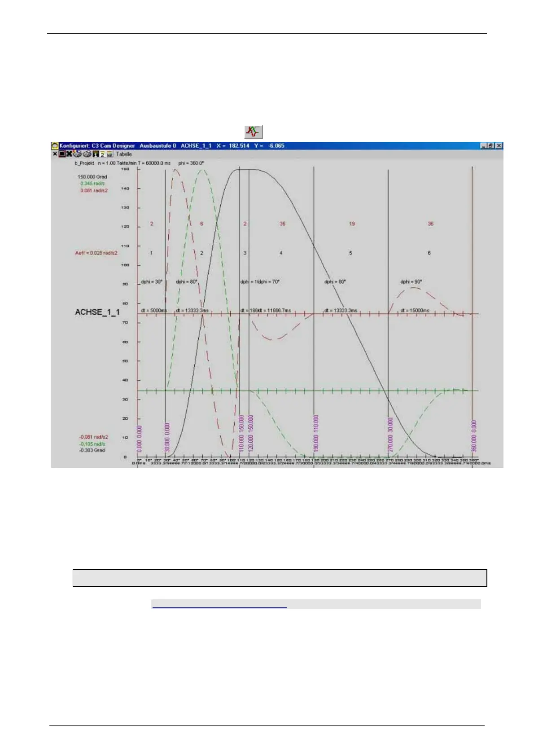Image resolution: width=534 pixels, height=756 pixels.
Task: Select segment number 3 label
Action: (x=245, y=253)
